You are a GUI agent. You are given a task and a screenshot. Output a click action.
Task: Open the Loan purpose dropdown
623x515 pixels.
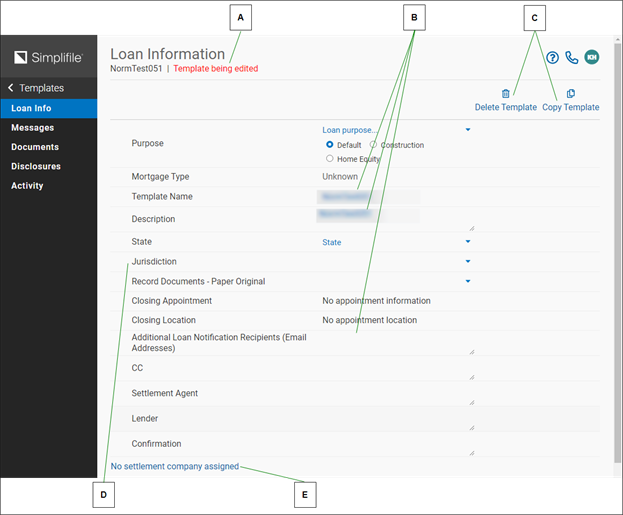[x=396, y=130]
